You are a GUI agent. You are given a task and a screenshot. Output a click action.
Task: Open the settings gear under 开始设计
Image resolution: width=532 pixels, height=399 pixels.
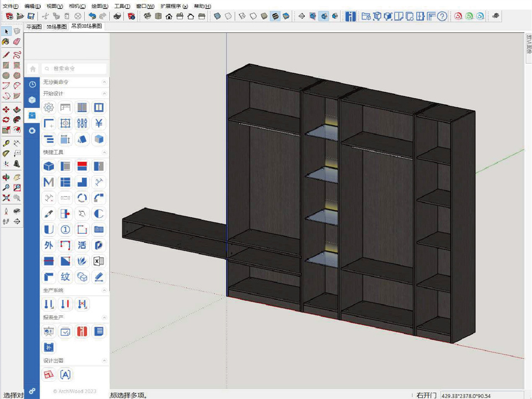(49, 108)
